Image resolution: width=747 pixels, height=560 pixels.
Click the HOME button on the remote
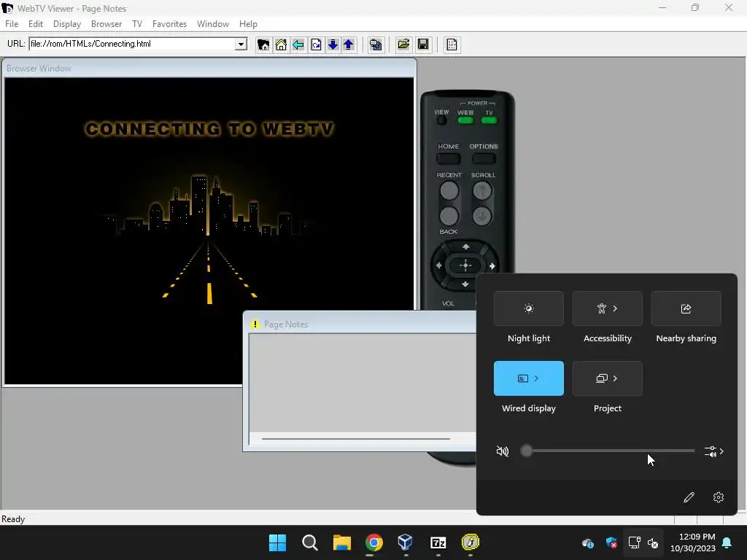click(x=449, y=158)
